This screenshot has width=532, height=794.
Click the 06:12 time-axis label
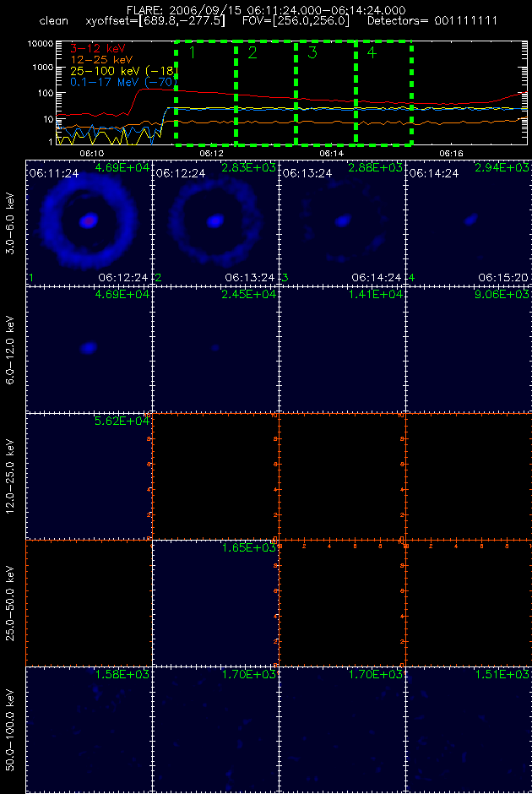coord(212,153)
